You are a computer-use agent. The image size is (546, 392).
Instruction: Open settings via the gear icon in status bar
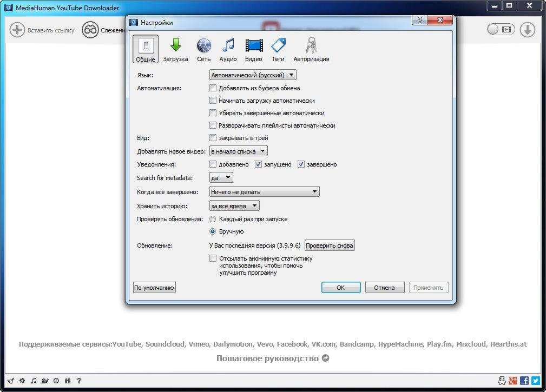click(22, 381)
